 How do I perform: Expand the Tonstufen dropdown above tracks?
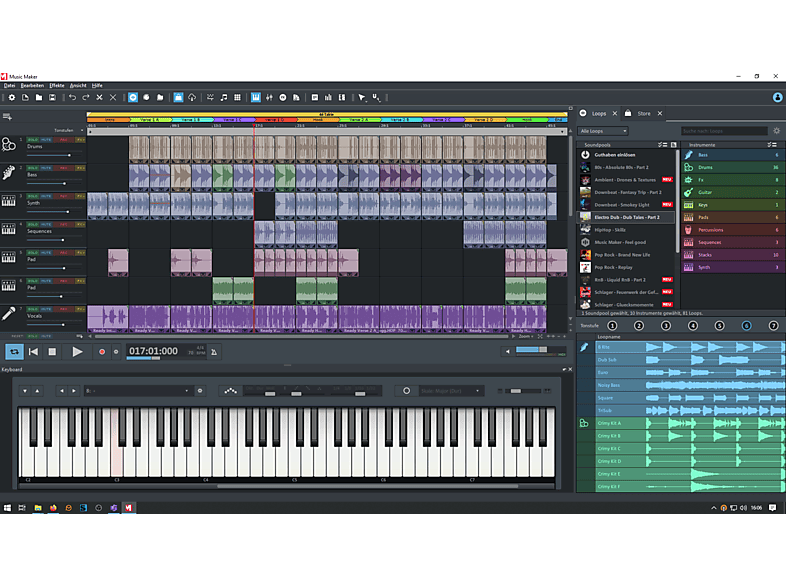point(82,130)
